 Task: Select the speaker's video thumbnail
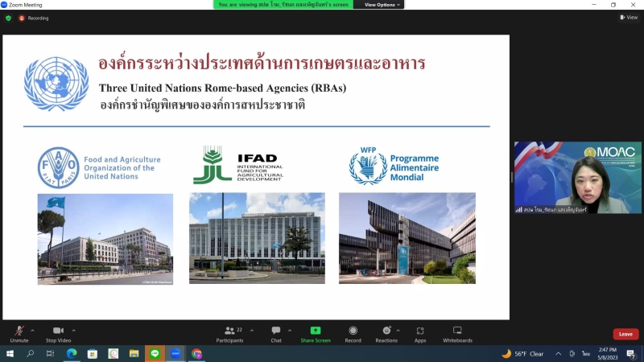(x=577, y=177)
